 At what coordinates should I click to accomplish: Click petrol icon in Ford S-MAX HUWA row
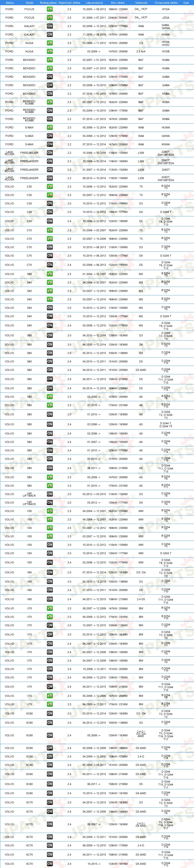(50, 127)
